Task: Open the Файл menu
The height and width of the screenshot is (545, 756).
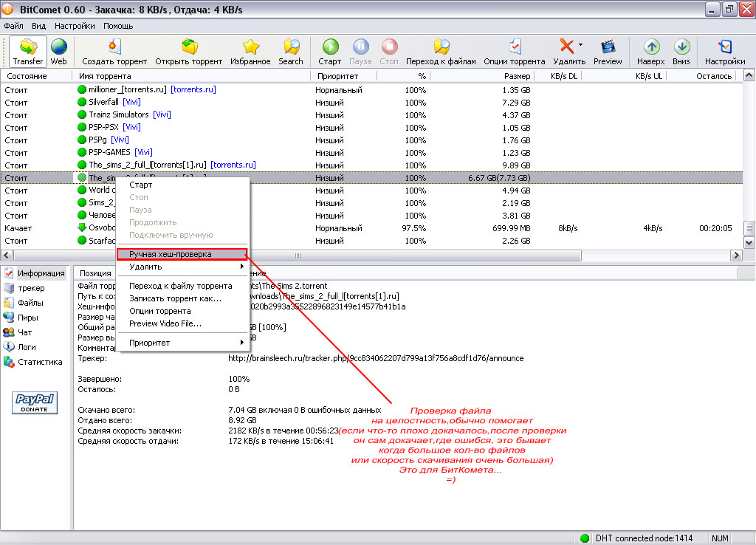Action: tap(13, 26)
